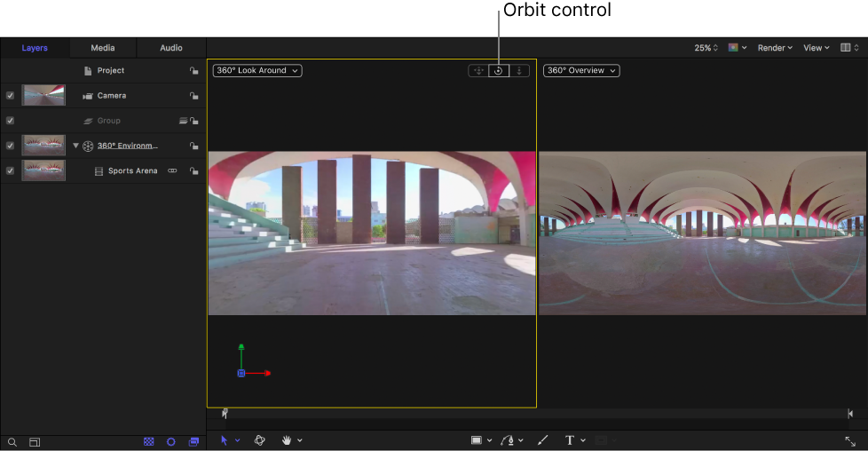Click the lock icon on Project row
Image resolution: width=868 pixels, height=451 pixels.
click(x=193, y=71)
